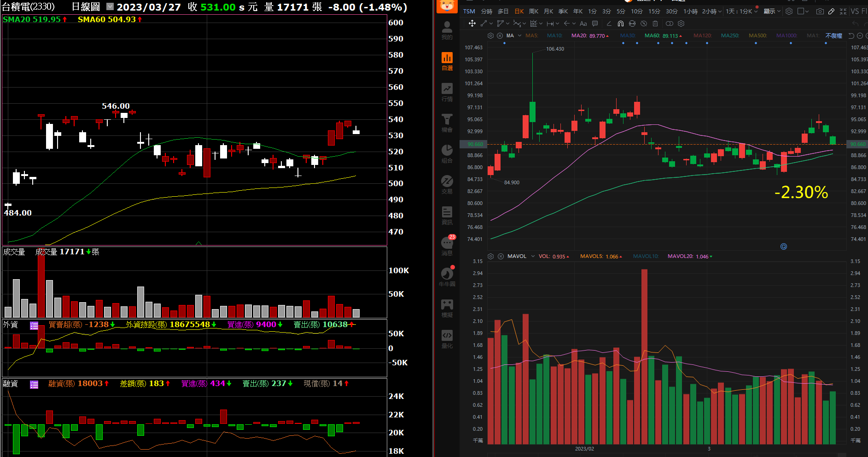Image resolution: width=868 pixels, height=457 pixels.
Task: Click the TSM ticker label
Action: [x=469, y=11]
